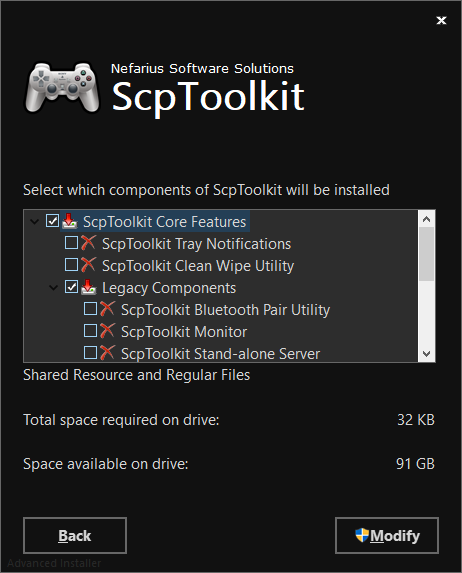Select the ScpToolkit Stand-alone Server label
Viewport: 462px width, 573px height.
pyautogui.click(x=220, y=354)
